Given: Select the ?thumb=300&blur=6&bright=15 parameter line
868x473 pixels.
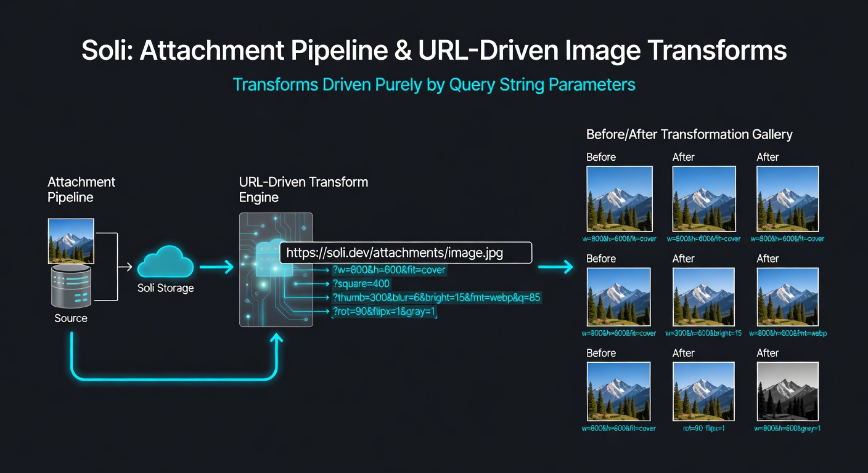Looking at the screenshot, I should pyautogui.click(x=436, y=298).
